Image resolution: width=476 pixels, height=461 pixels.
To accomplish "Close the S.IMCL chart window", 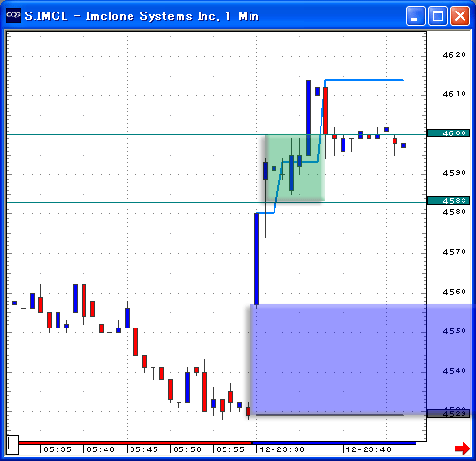I will point(460,15).
